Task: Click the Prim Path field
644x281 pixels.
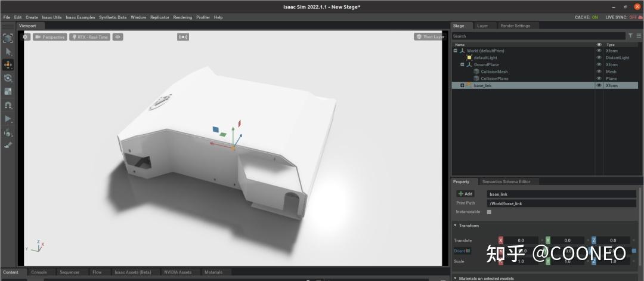Action: coord(562,203)
